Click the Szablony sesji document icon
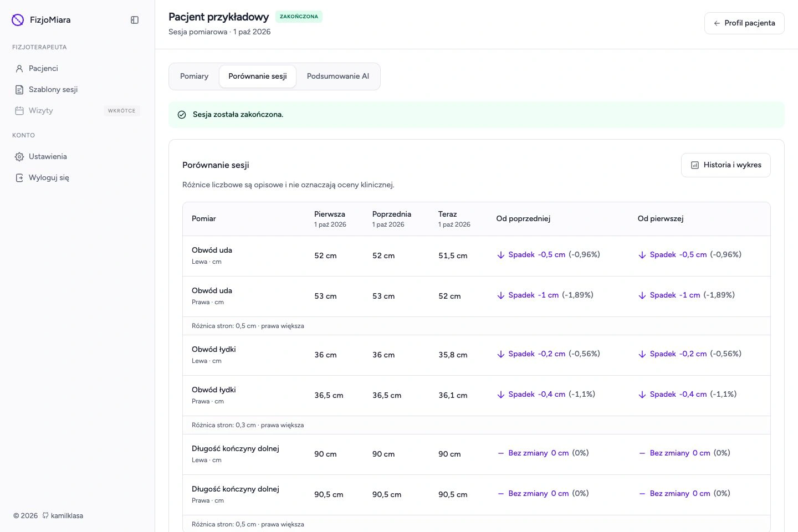The height and width of the screenshot is (532, 798). [x=19, y=90]
